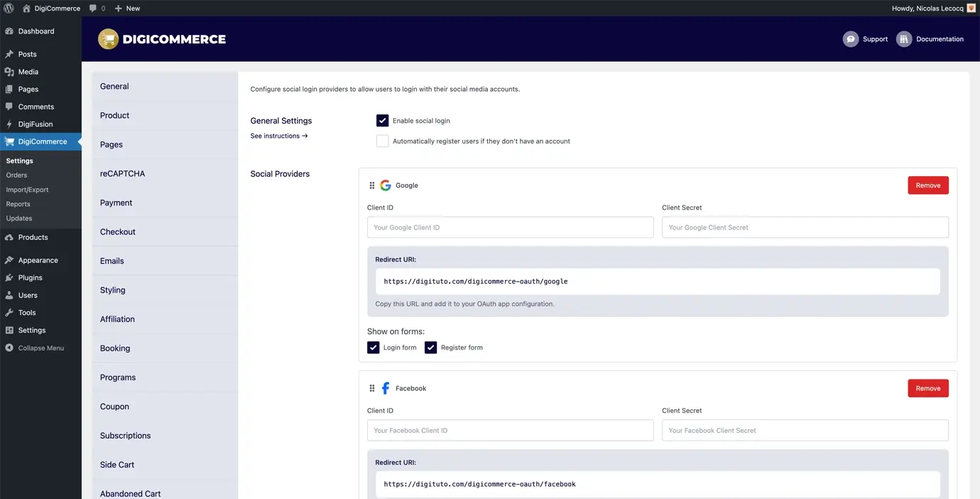Click the Pages icon in WordPress sidebar

(9, 90)
